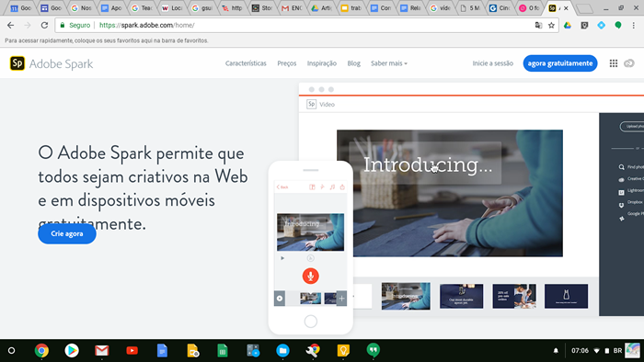
Task: Reload the page with refresh icon
Action: coord(44,26)
